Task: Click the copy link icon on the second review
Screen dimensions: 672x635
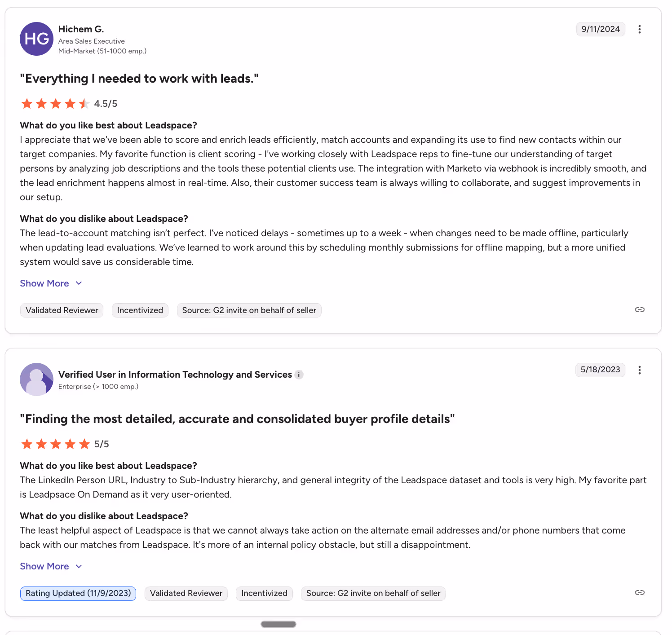Action: [639, 592]
